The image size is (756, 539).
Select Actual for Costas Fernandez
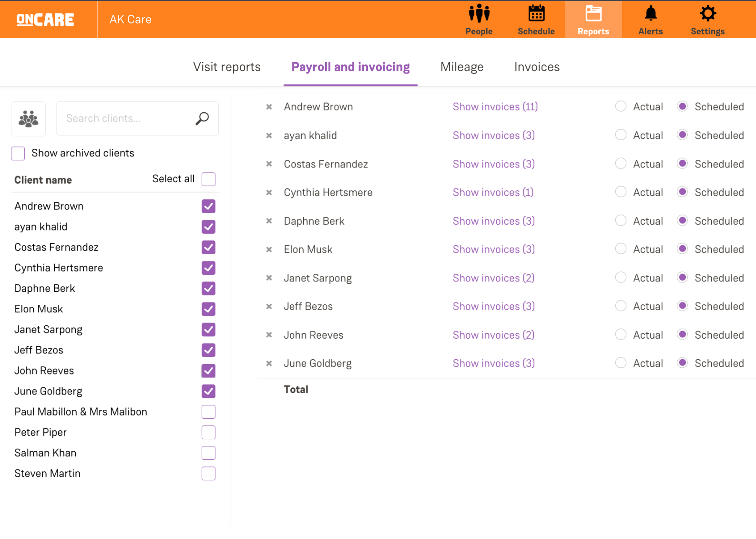(621, 164)
